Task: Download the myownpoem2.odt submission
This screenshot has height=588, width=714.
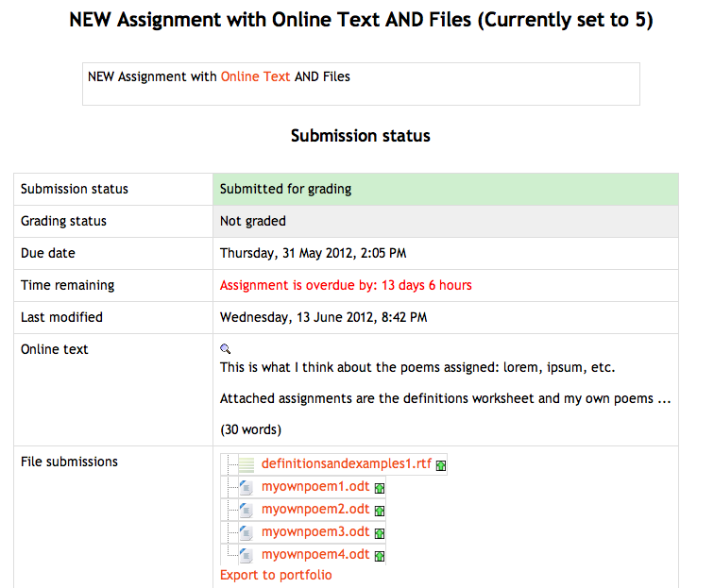Action: click(315, 510)
